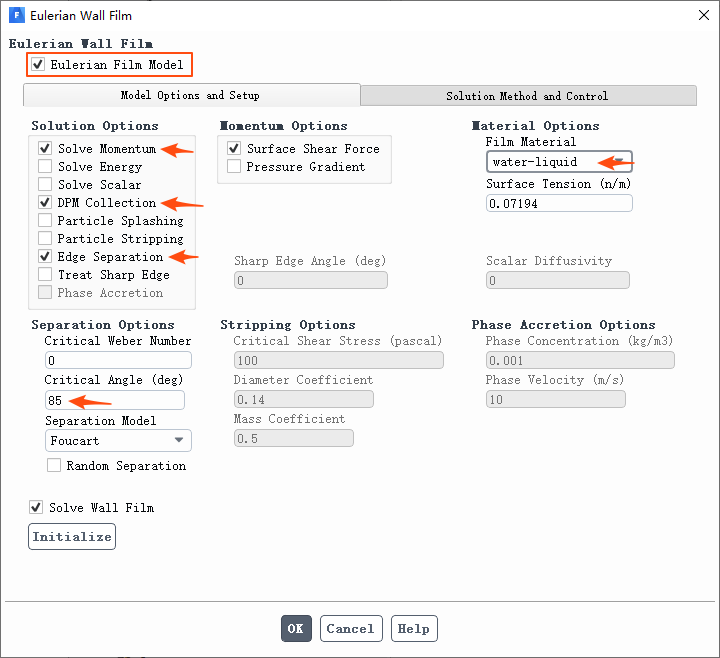Check the Treat Sharp Edge box
The height and width of the screenshot is (658, 720).
[x=45, y=275]
